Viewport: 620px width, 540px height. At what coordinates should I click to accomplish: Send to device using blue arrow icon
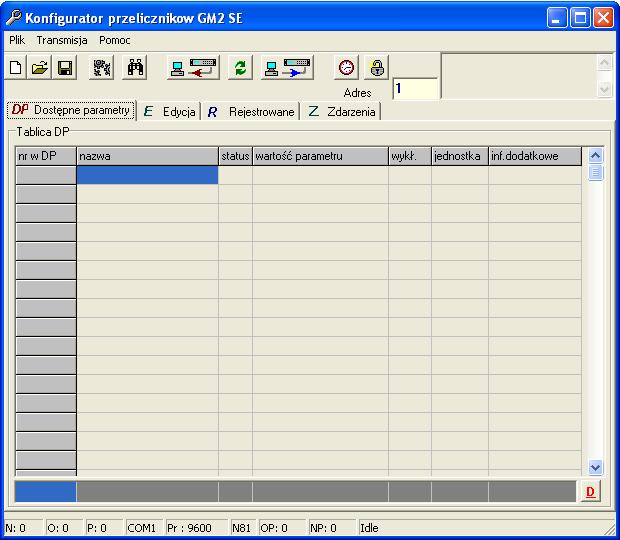[287, 68]
